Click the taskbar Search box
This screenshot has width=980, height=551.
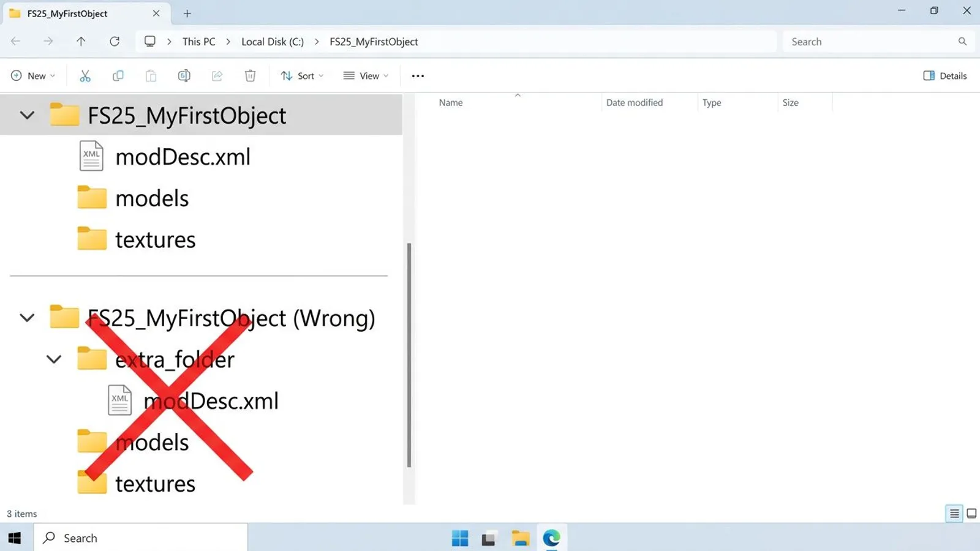click(141, 538)
